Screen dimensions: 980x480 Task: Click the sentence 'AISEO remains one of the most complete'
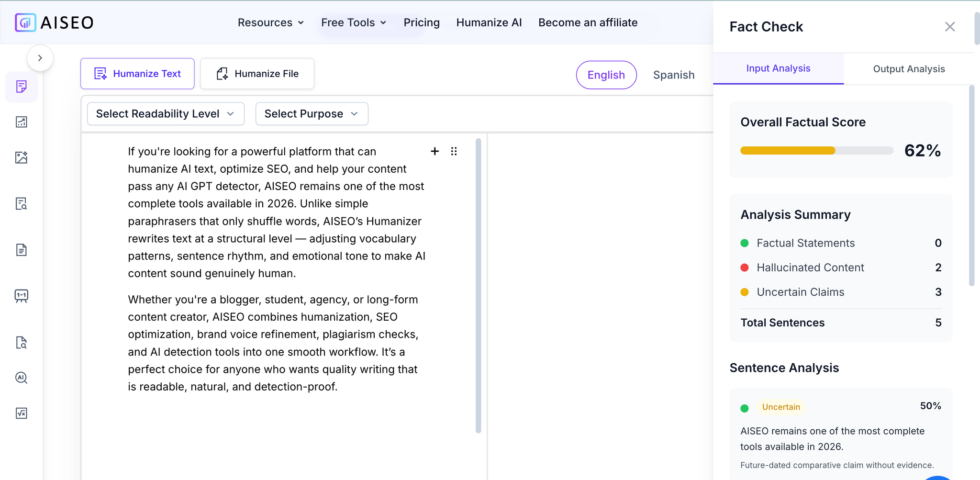pyautogui.click(x=832, y=439)
